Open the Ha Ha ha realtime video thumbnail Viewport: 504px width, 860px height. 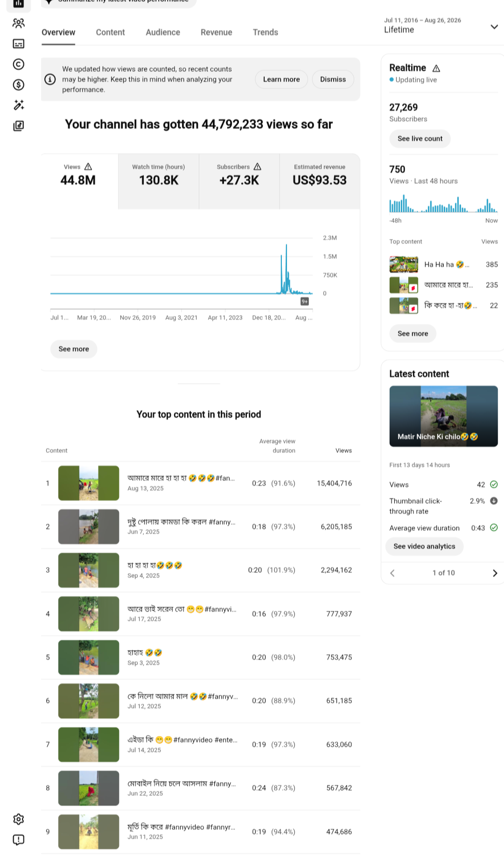404,265
